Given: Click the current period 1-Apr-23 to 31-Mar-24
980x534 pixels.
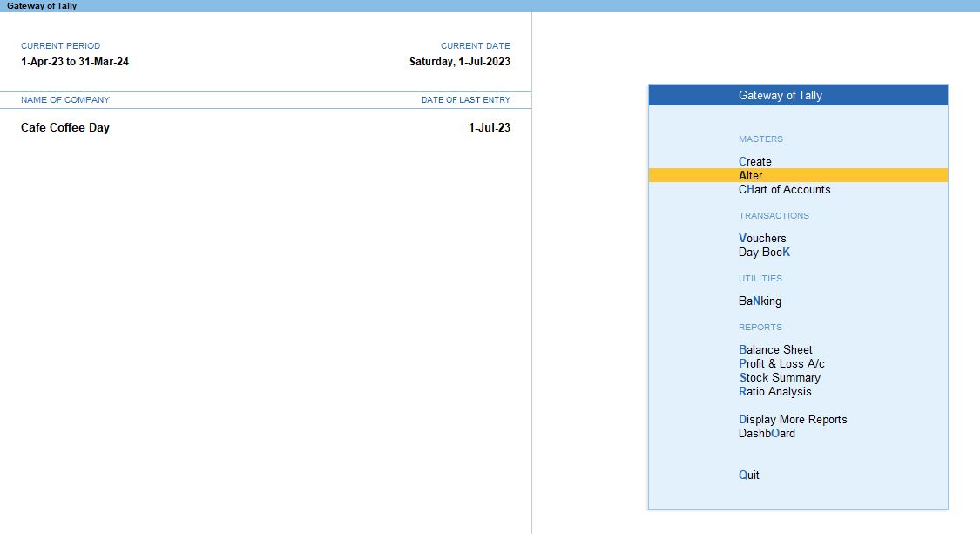Looking at the screenshot, I should pyautogui.click(x=74, y=62).
